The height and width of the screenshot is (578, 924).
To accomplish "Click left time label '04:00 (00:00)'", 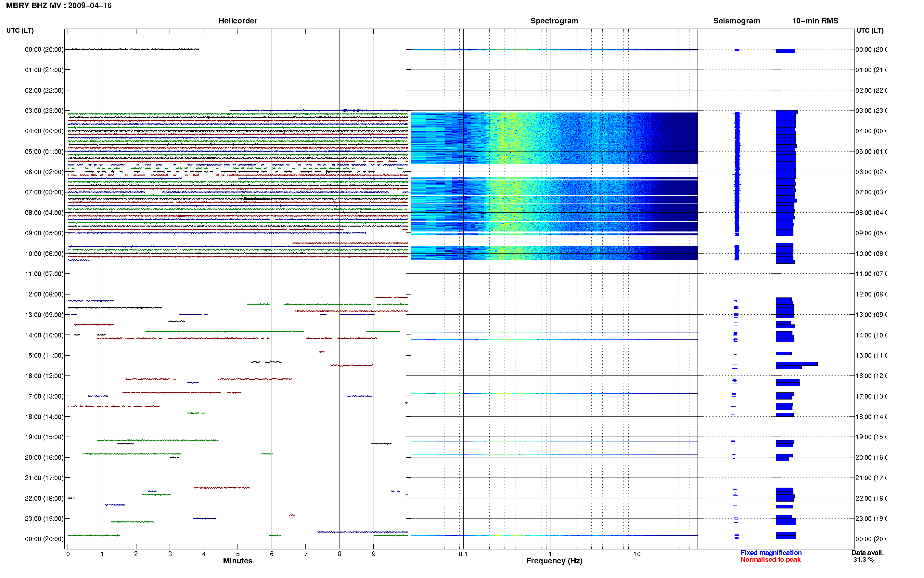I will [x=44, y=131].
